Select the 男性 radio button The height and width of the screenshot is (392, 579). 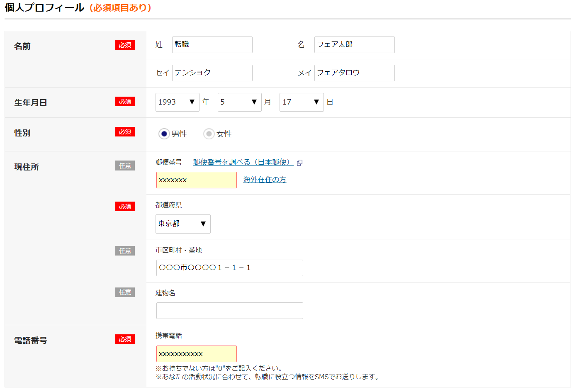pyautogui.click(x=164, y=134)
